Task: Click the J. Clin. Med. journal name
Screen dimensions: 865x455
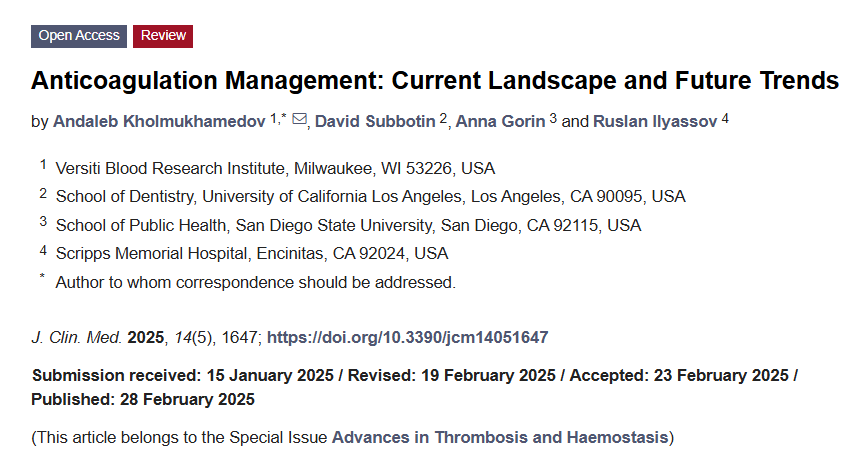Action: (x=77, y=337)
